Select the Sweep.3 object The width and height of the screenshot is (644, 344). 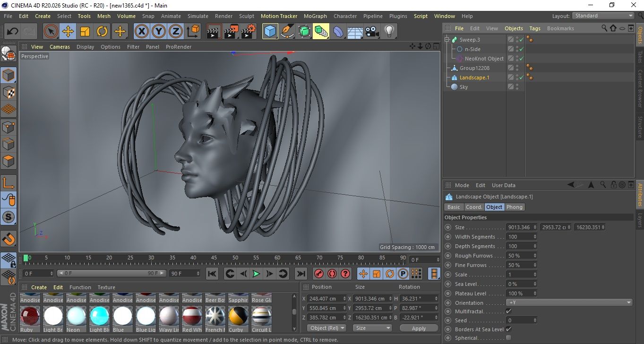[x=470, y=40]
